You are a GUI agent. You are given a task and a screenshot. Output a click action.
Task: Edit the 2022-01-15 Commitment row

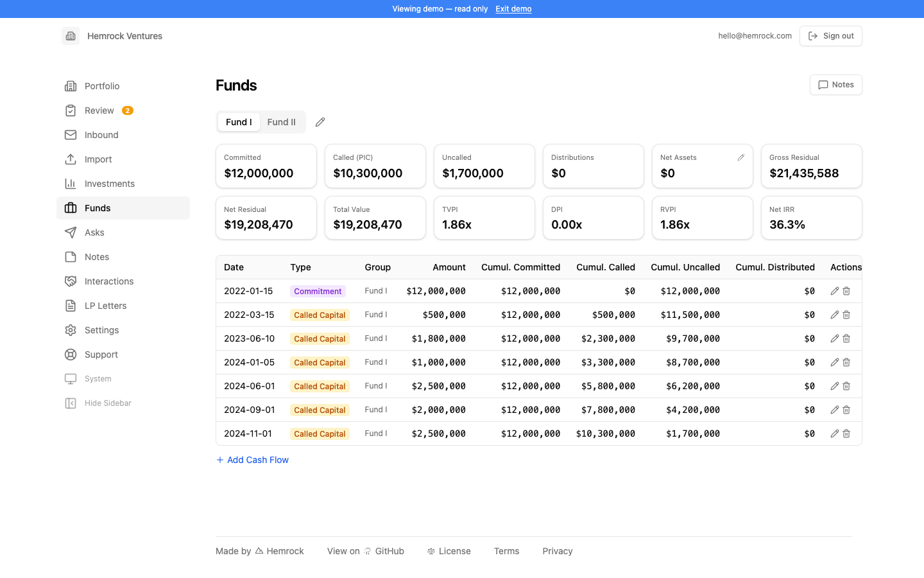[834, 291]
